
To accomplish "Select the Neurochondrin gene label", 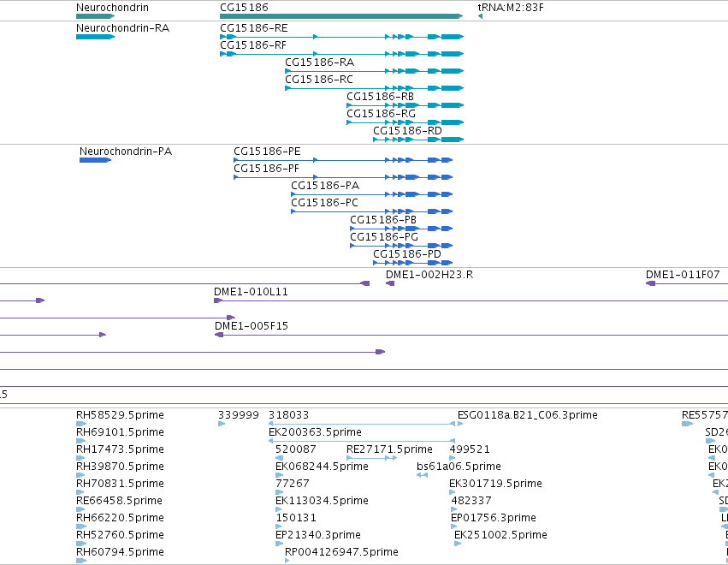I will click(112, 8).
